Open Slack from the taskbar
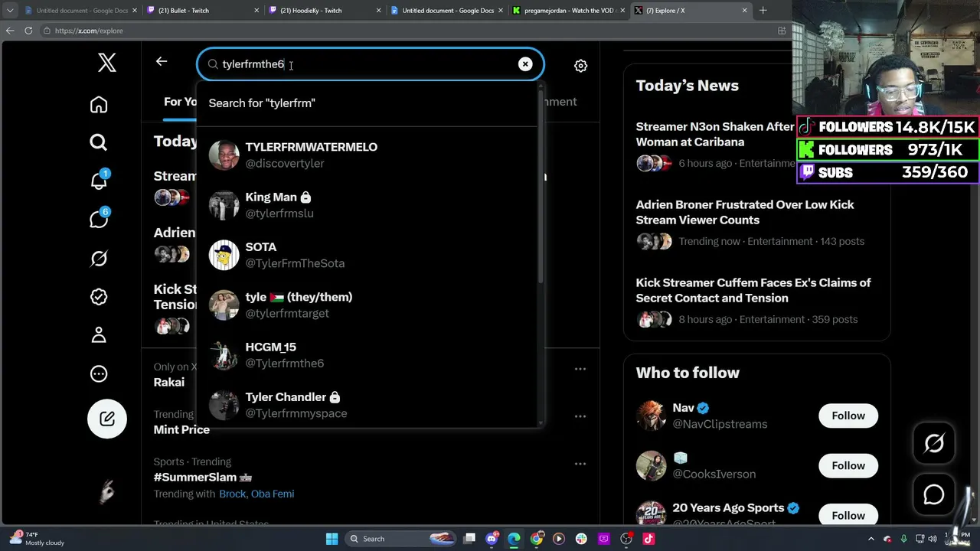The height and width of the screenshot is (551, 980). 581,539
